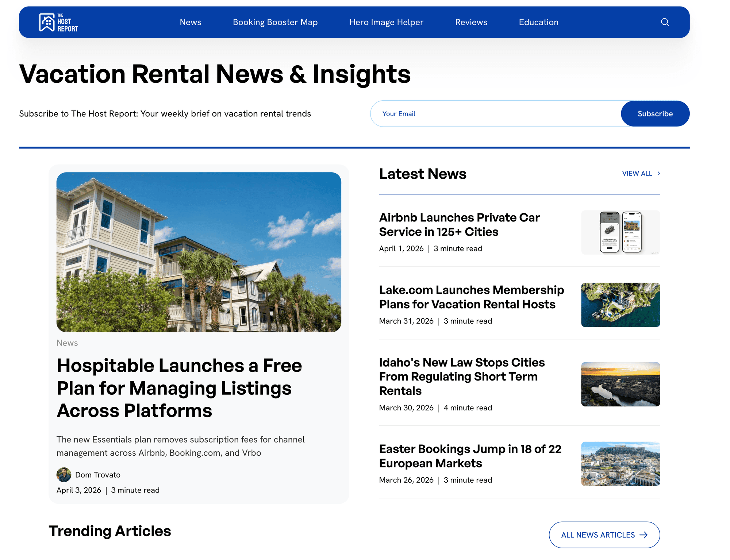This screenshot has height=560, width=730.
Task: Open the News menu item
Action: pyautogui.click(x=191, y=22)
